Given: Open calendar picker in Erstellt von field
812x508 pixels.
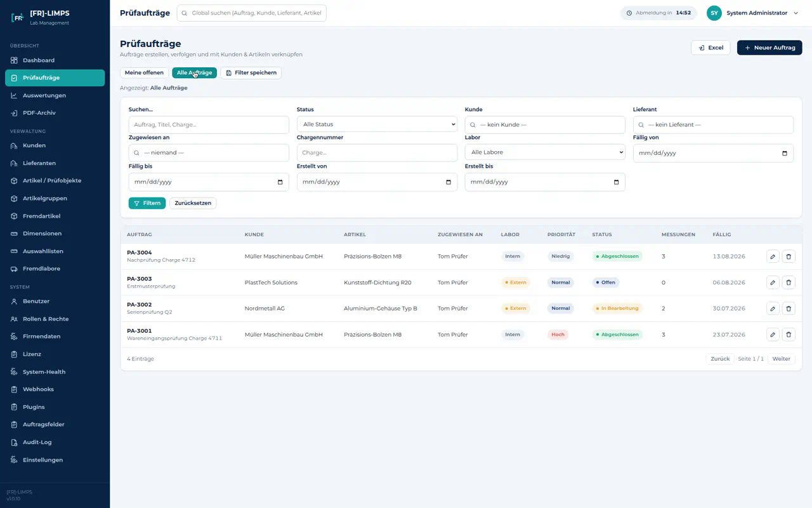Looking at the screenshot, I should 449,182.
